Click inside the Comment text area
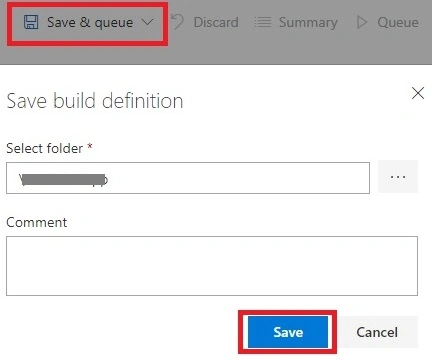This screenshot has width=432, height=360. (x=212, y=266)
